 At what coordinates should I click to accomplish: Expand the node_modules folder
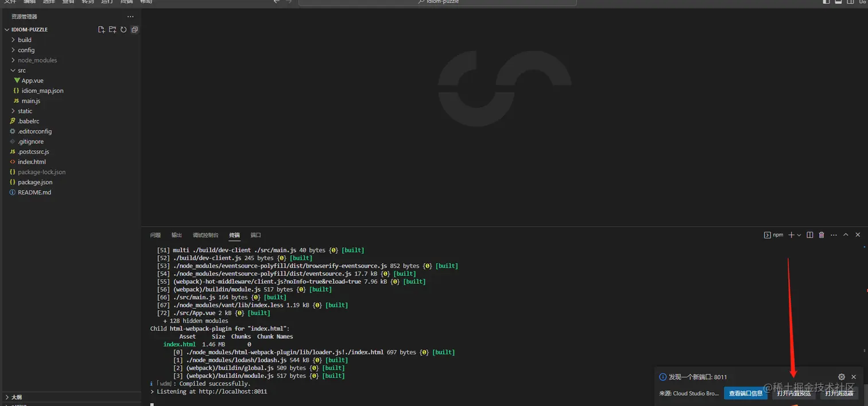[71, 60]
